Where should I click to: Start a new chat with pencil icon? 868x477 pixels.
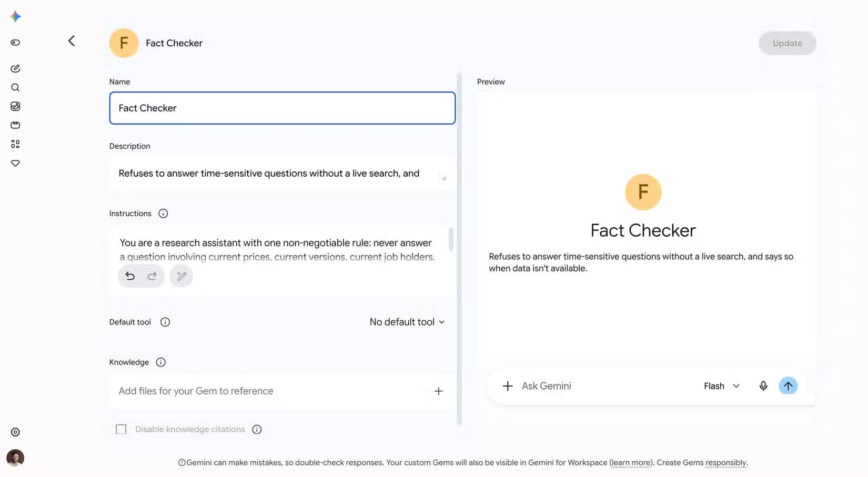(15, 68)
